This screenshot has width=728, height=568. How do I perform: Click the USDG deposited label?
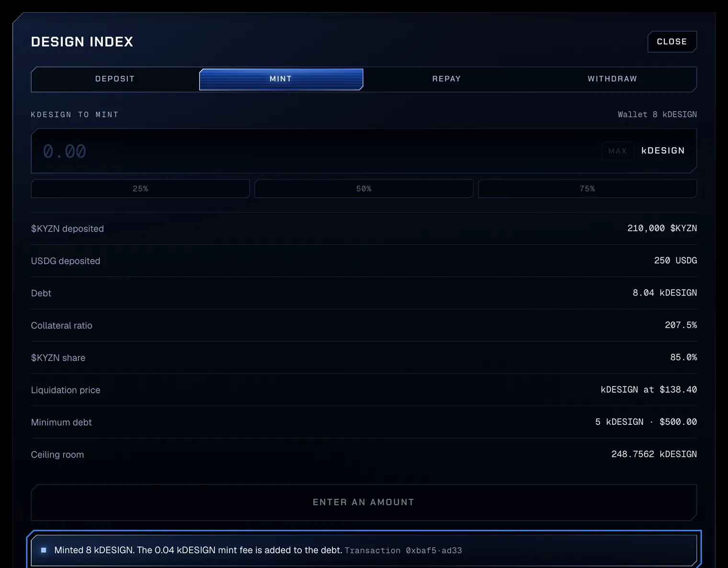(x=66, y=261)
